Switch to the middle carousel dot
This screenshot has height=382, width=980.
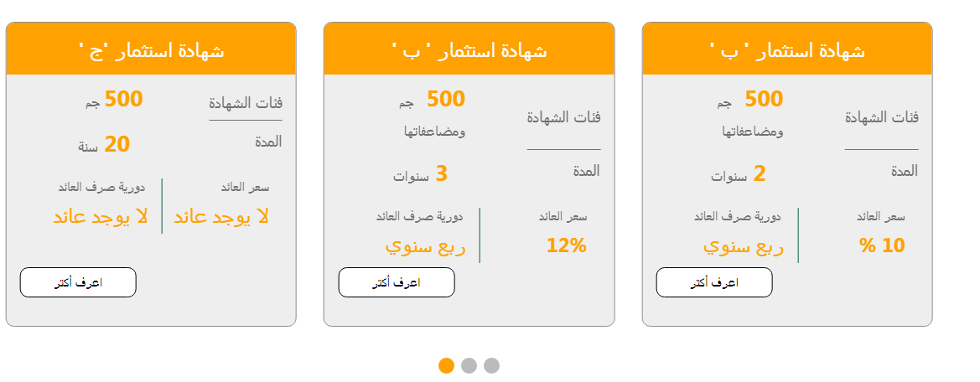click(x=469, y=365)
